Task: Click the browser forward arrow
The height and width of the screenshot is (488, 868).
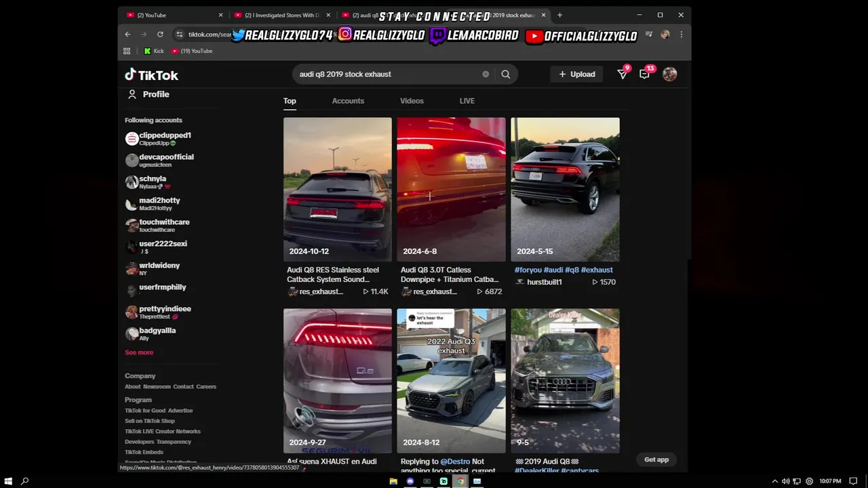Action: (x=144, y=35)
